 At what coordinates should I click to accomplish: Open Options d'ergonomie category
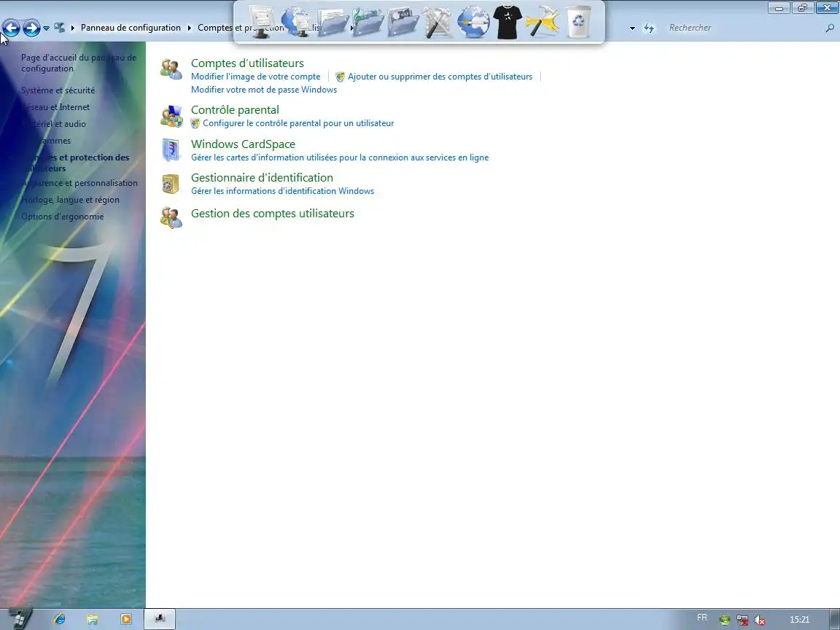(62, 217)
